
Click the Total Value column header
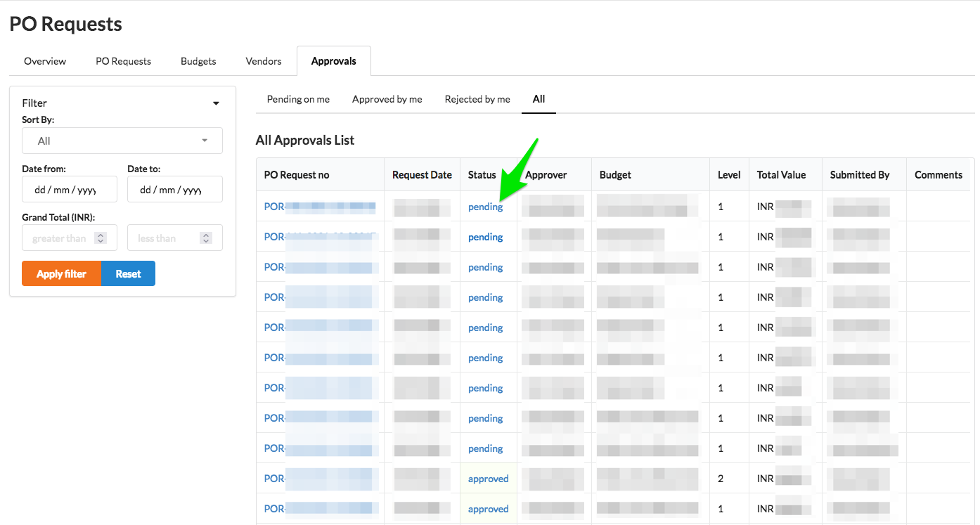(781, 175)
